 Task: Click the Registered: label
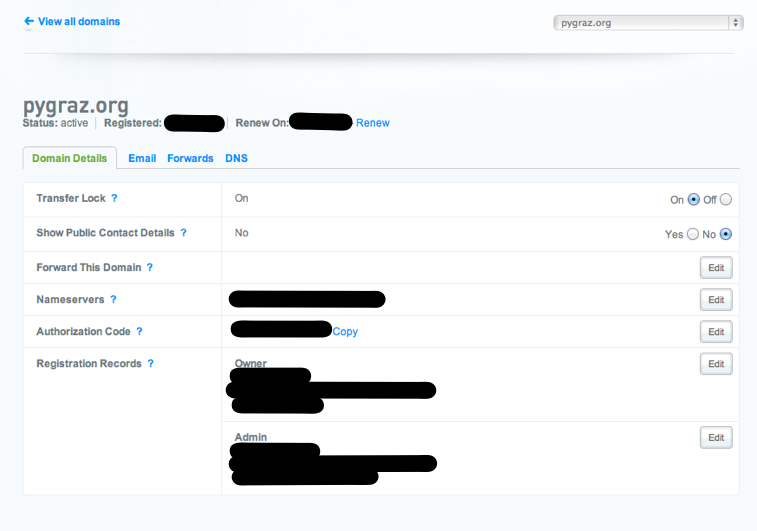click(x=133, y=123)
